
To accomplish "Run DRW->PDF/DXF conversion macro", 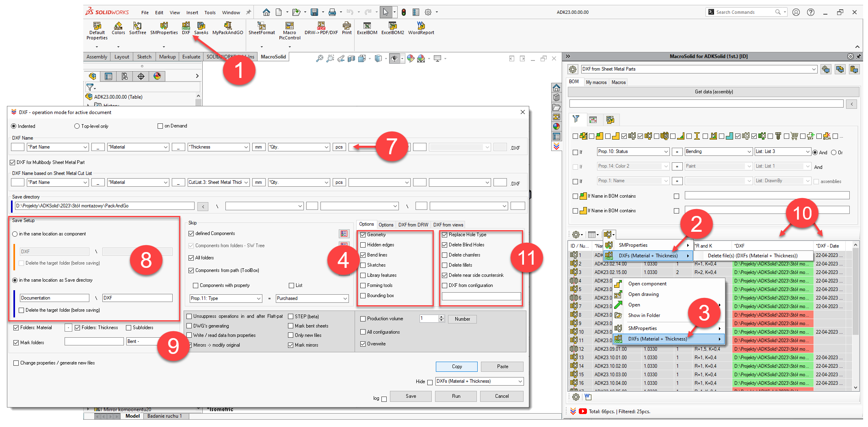I will point(321,28).
